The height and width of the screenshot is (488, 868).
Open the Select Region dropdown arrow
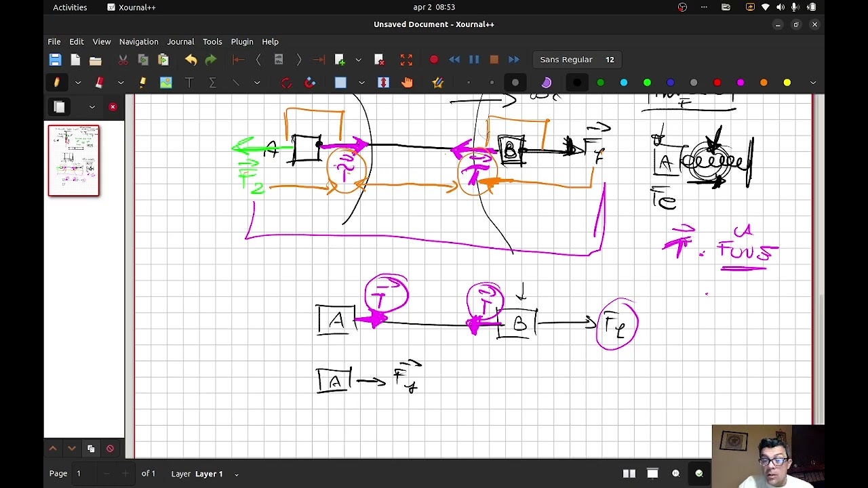click(x=361, y=83)
